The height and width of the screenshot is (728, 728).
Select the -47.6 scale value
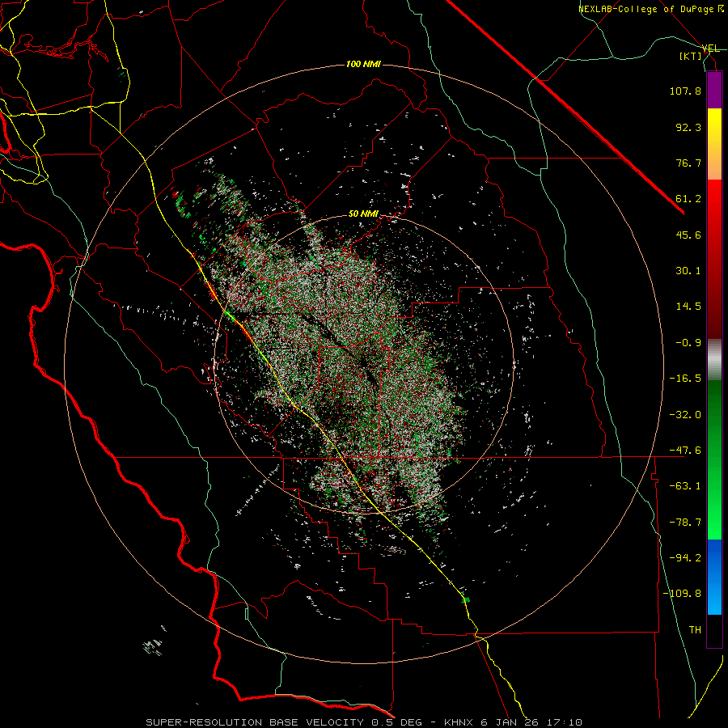coord(685,451)
